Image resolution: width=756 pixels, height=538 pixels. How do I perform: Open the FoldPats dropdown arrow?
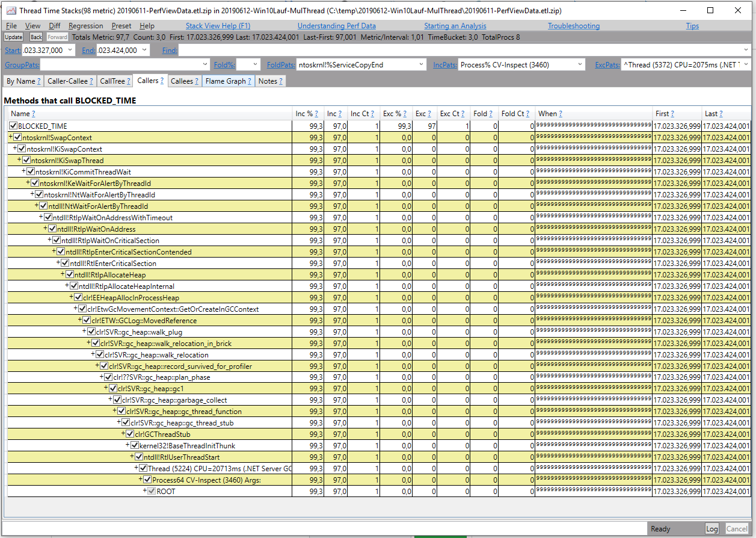tap(423, 64)
